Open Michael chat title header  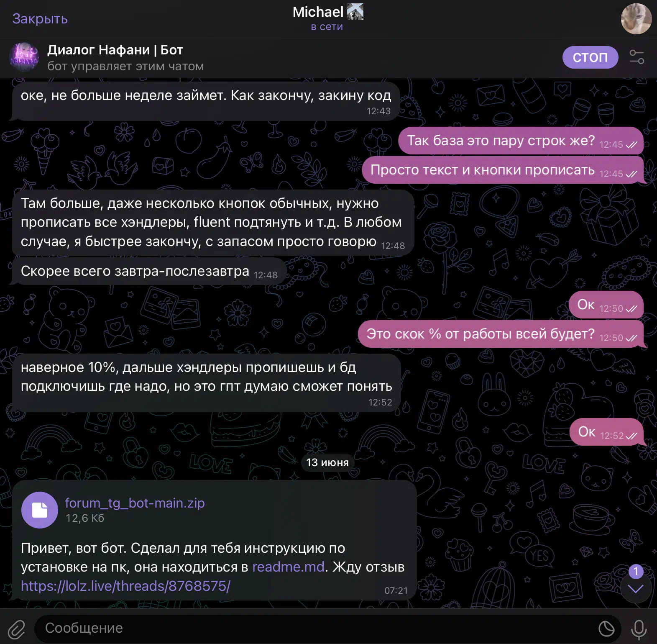coord(328,18)
